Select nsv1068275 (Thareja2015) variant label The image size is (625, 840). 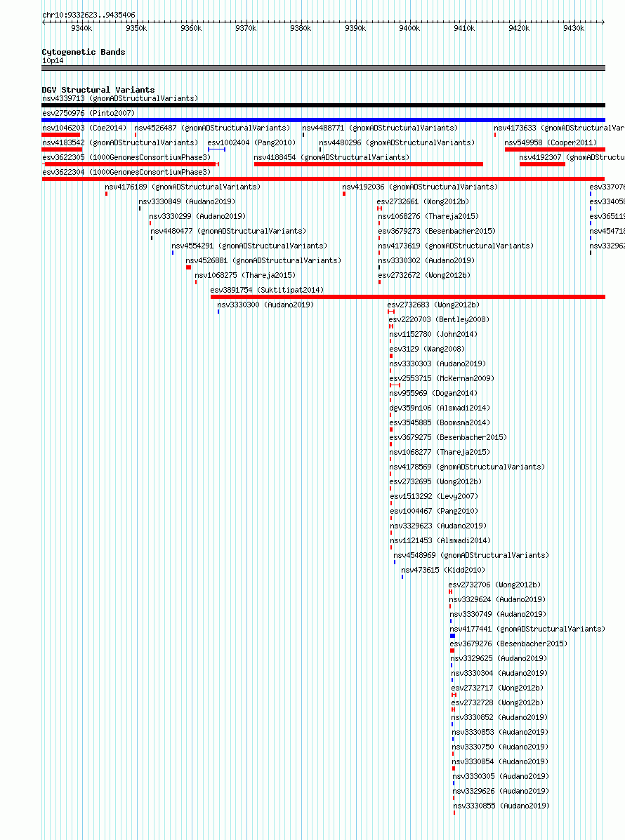click(x=246, y=275)
